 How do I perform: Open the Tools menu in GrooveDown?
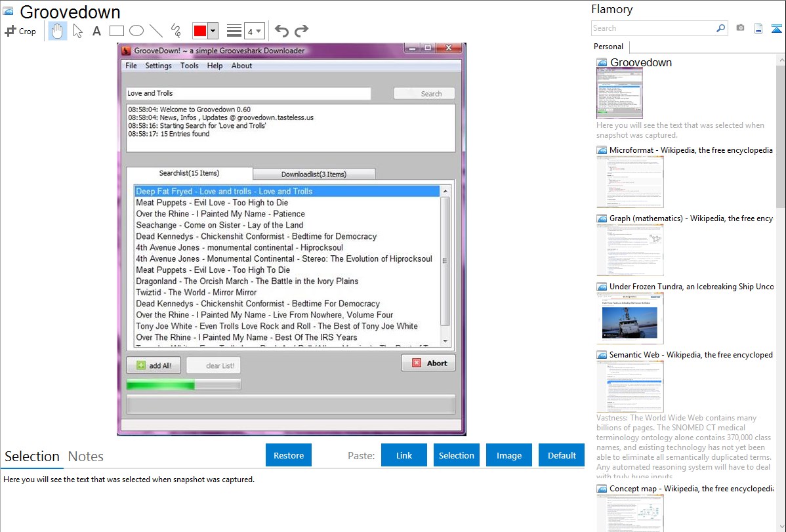coord(190,66)
